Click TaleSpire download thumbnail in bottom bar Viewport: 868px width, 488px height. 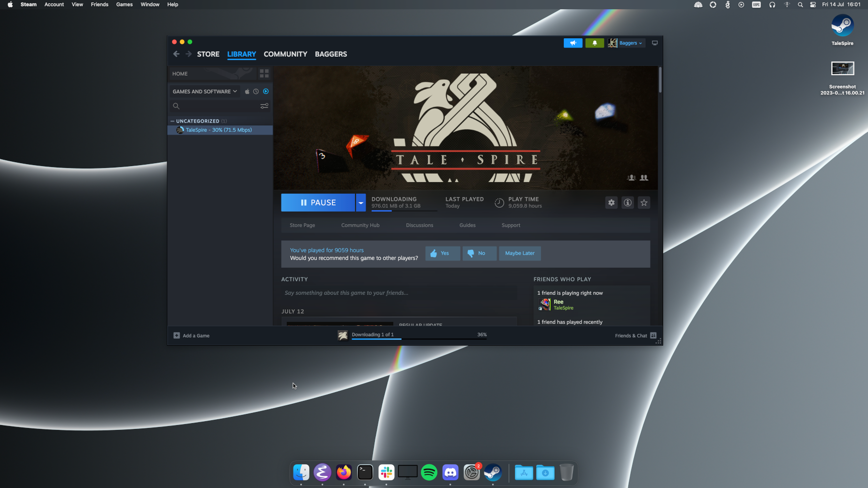pos(343,335)
